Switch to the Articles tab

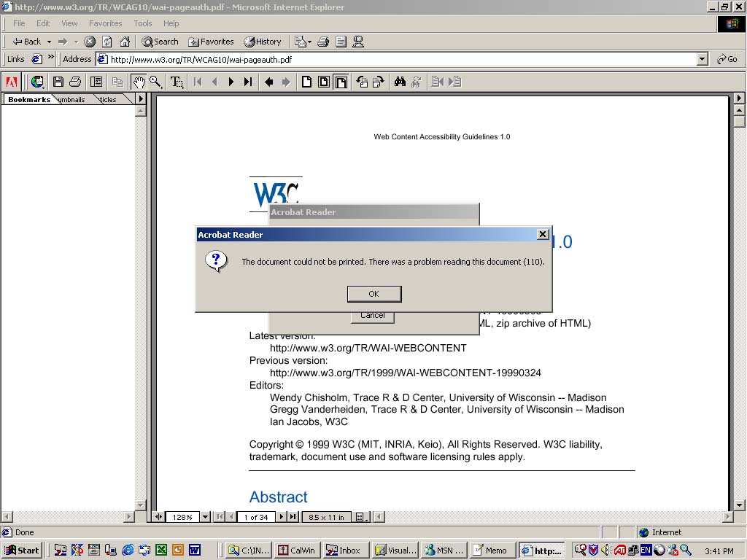pyautogui.click(x=109, y=99)
